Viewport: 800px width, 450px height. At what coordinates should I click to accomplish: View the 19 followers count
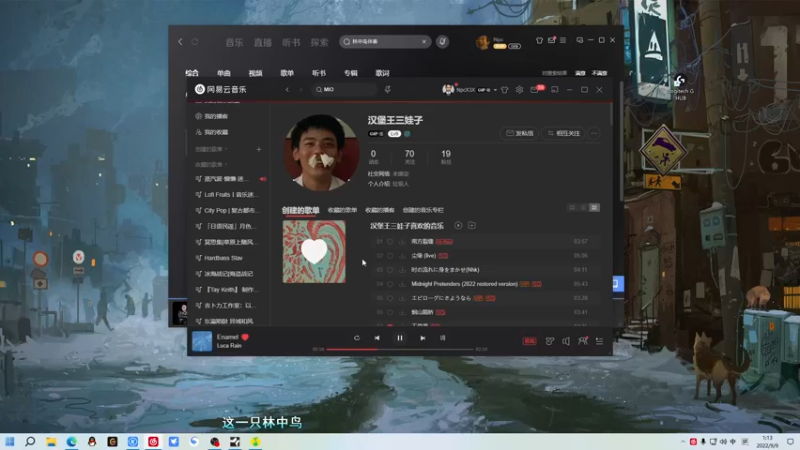tap(446, 157)
